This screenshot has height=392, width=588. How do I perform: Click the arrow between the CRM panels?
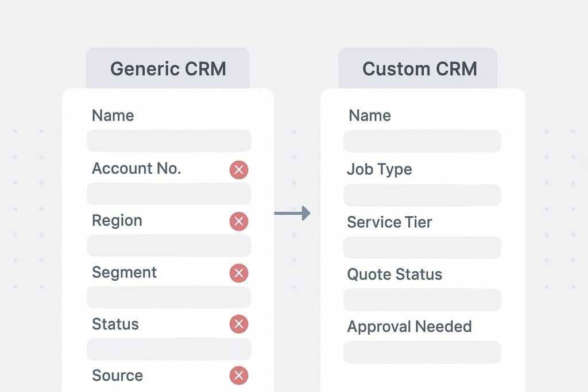click(292, 214)
